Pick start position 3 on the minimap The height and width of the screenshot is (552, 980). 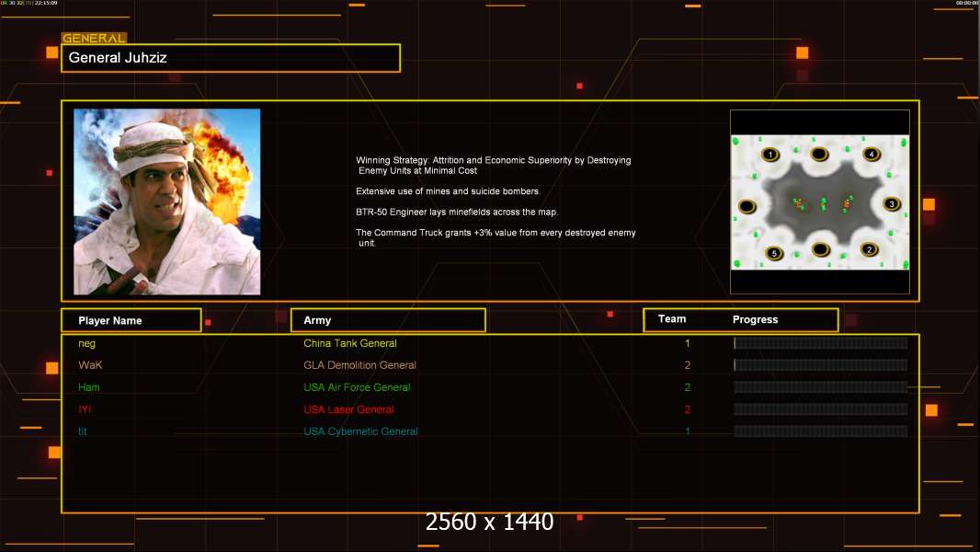click(891, 204)
